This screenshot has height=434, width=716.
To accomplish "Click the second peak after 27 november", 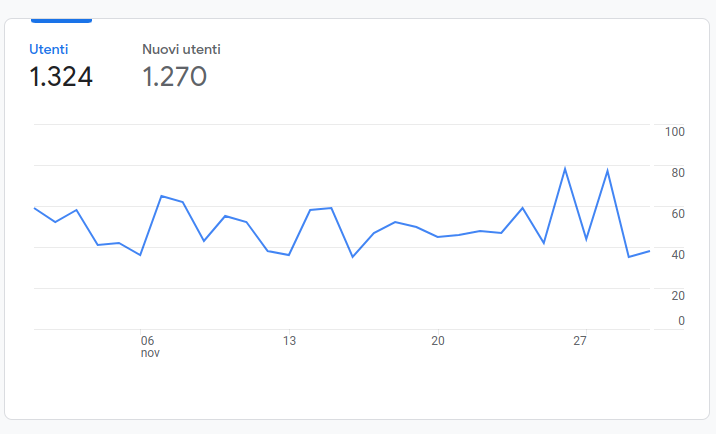I will point(607,170).
